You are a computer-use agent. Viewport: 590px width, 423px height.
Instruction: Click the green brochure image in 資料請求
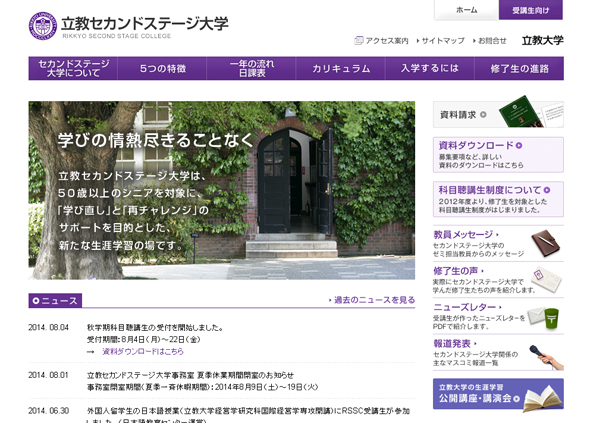tap(521, 112)
